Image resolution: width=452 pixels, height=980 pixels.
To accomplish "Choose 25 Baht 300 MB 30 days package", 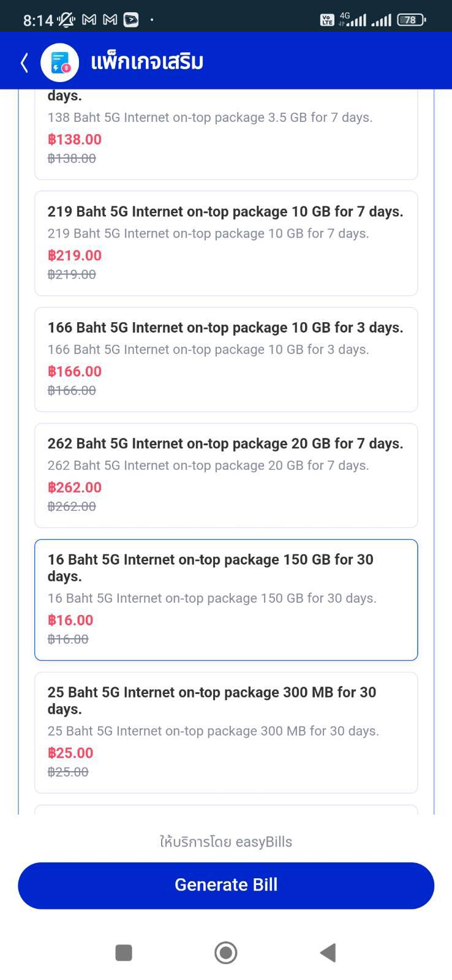I will pos(226,733).
